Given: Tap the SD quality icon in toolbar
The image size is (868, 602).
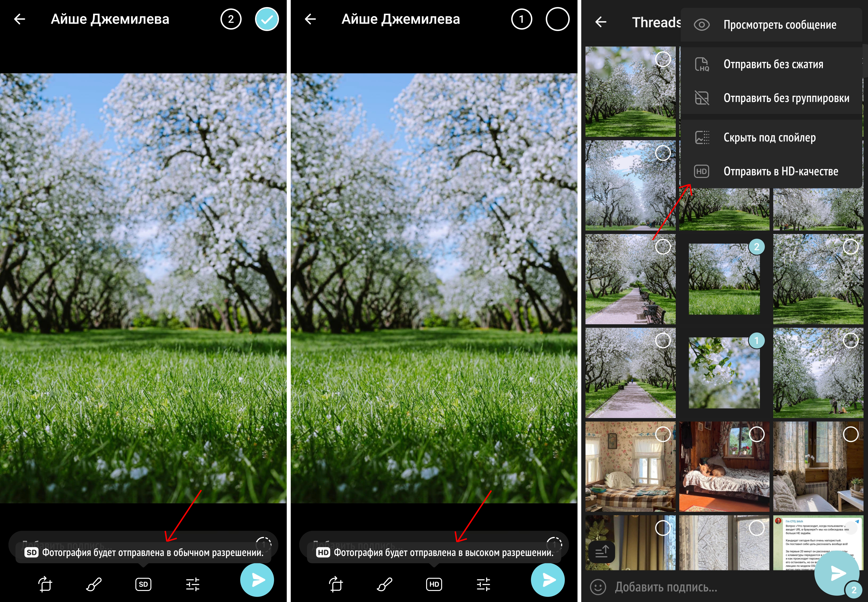Looking at the screenshot, I should click(143, 584).
